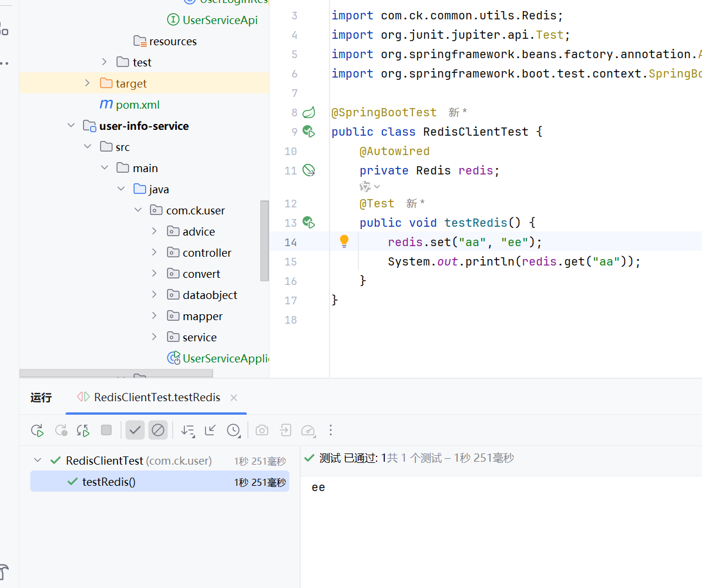Click the user-info-service module folder icon
This screenshot has height=588, width=702.
[89, 126]
